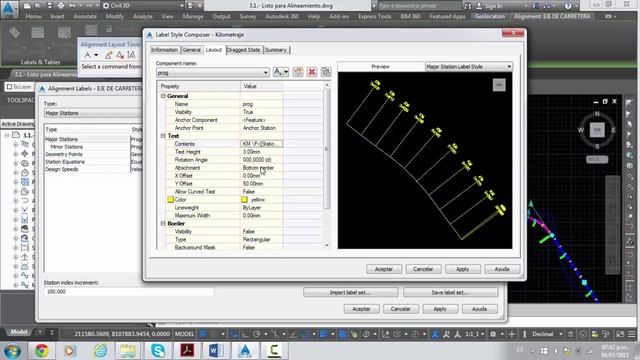Click Save label set button
The height and width of the screenshot is (360, 640).
pos(450,292)
